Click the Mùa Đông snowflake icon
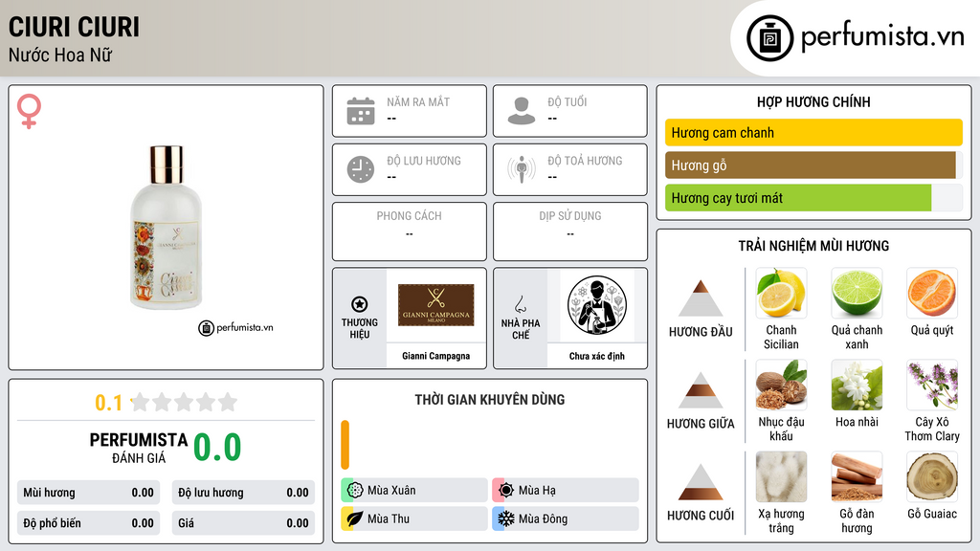Screen dimensions: 980x551 coord(506,518)
